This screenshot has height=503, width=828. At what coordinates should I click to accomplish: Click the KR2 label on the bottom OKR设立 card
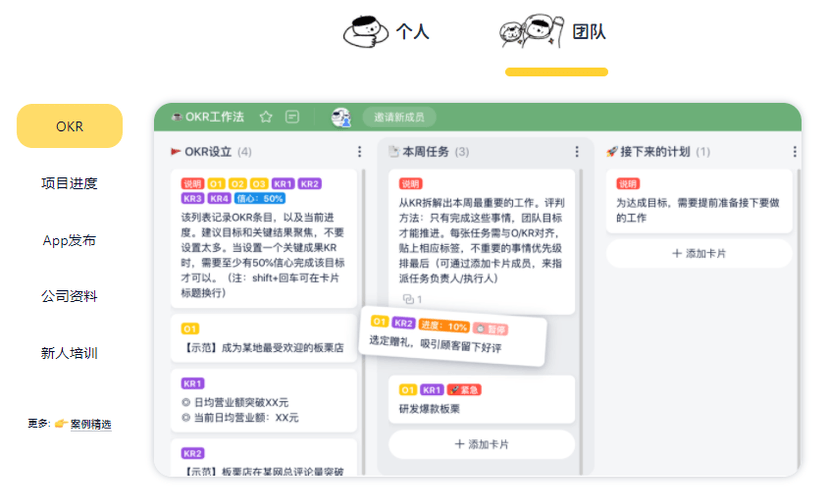[x=192, y=453]
